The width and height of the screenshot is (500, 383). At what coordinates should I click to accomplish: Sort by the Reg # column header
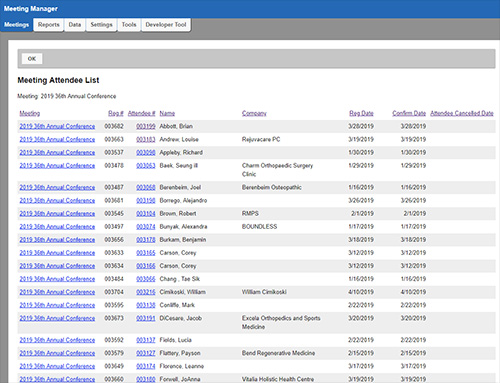tap(116, 113)
